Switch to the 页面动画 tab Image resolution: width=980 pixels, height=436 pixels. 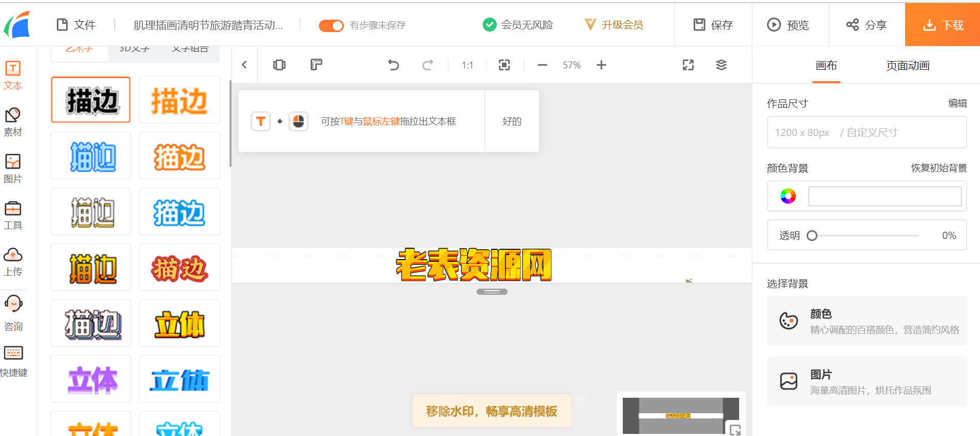(908, 66)
